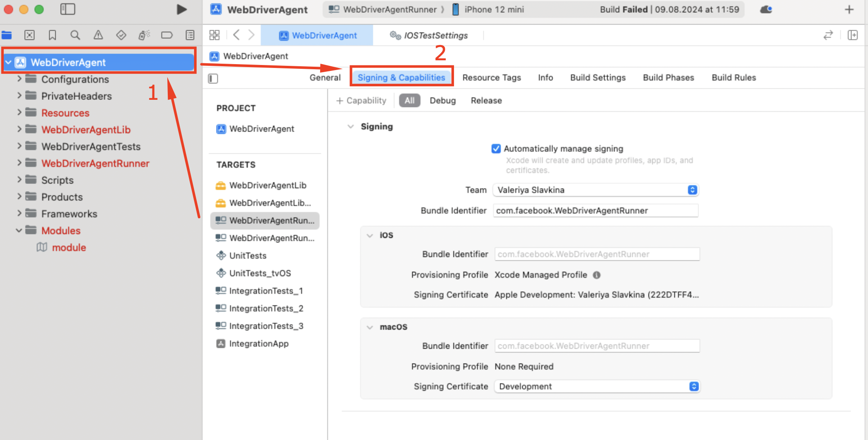868x440 pixels.
Task: Filter capabilities by Debug
Action: [442, 101]
